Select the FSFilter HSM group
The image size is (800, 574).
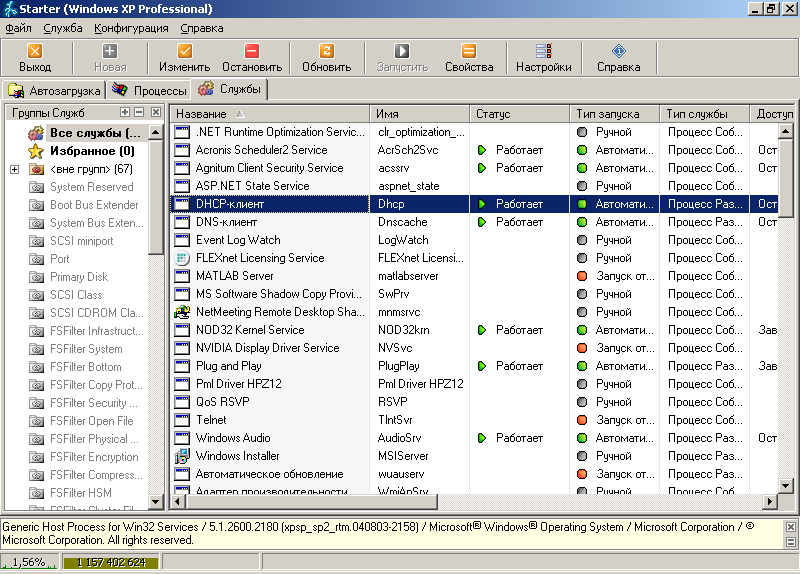[81, 493]
